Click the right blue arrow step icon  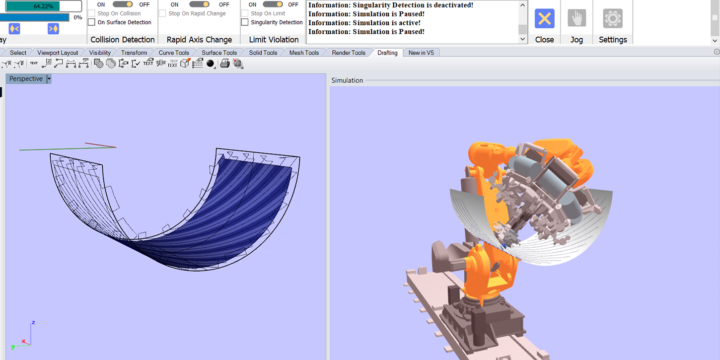(x=53, y=28)
